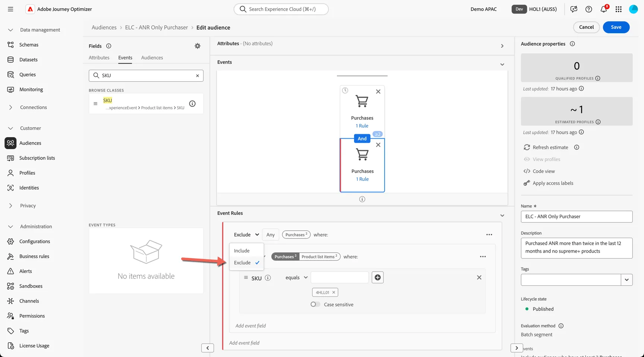Click the SKU value input field
Viewport: 644px width, 357px height.
(x=340, y=277)
